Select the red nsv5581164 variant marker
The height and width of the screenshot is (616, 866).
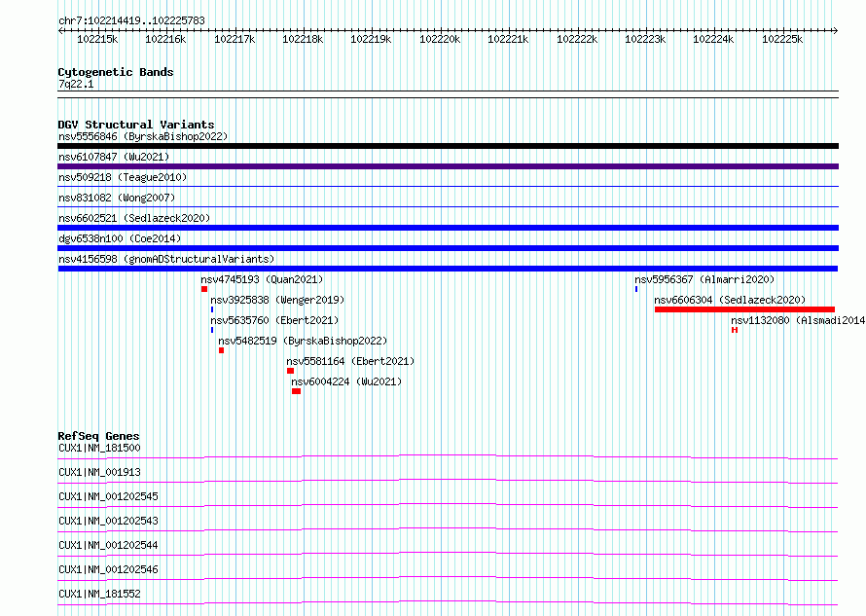coord(291,371)
